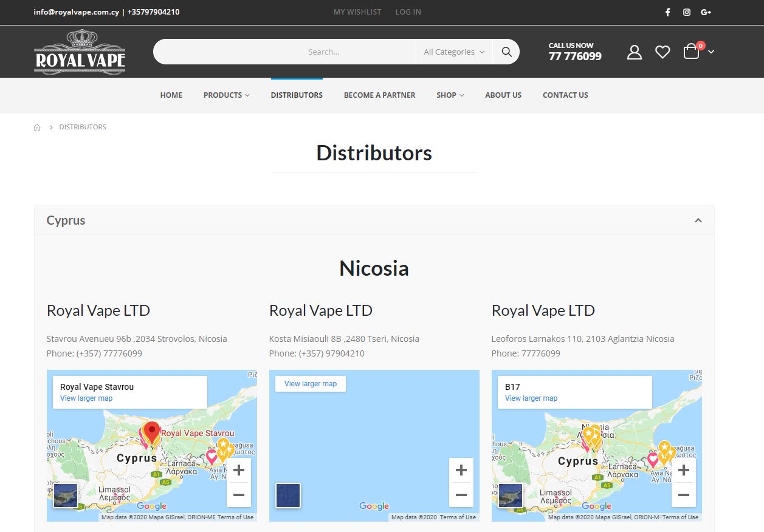
Task: Toggle satellite view on B17 map
Action: (511, 495)
